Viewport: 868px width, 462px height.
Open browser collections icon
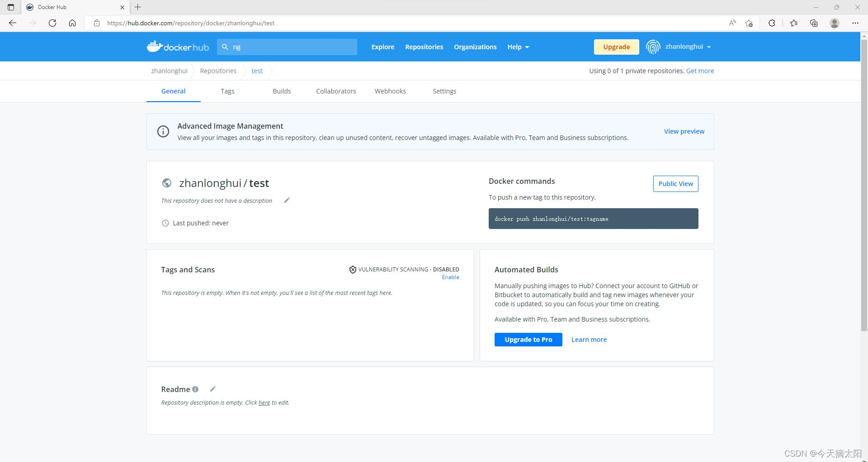[814, 23]
